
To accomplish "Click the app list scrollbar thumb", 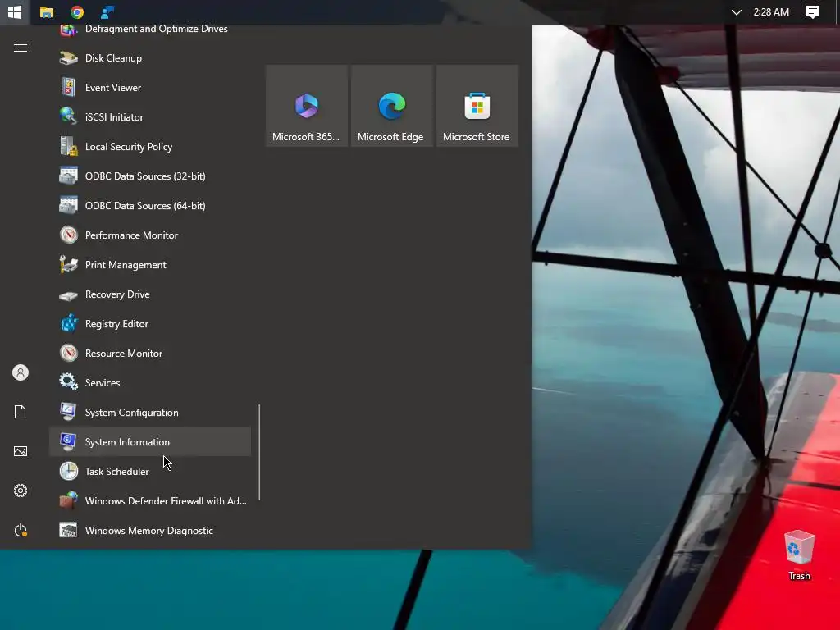I will (x=259, y=452).
